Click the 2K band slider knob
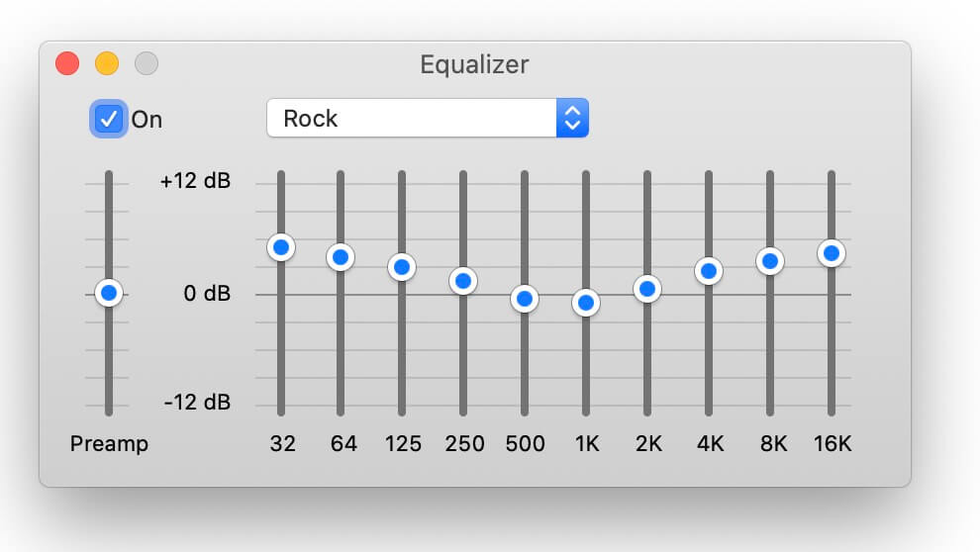This screenshot has width=980, height=552. 647,289
